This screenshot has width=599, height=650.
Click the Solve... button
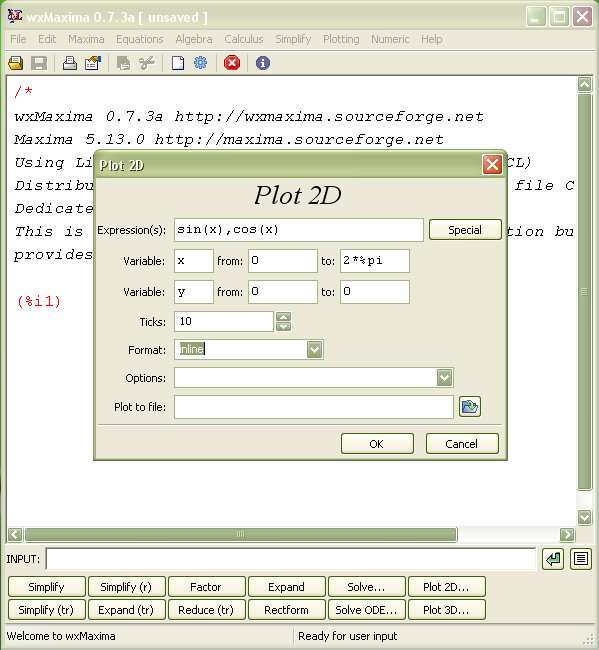[366, 587]
